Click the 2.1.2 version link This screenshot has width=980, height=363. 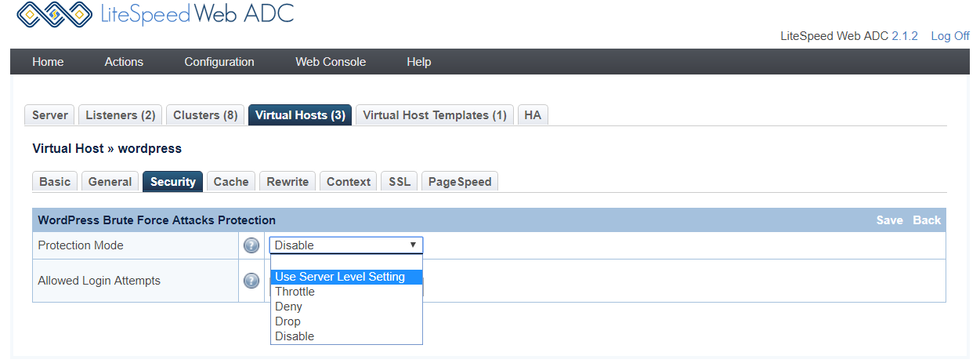pyautogui.click(x=904, y=36)
